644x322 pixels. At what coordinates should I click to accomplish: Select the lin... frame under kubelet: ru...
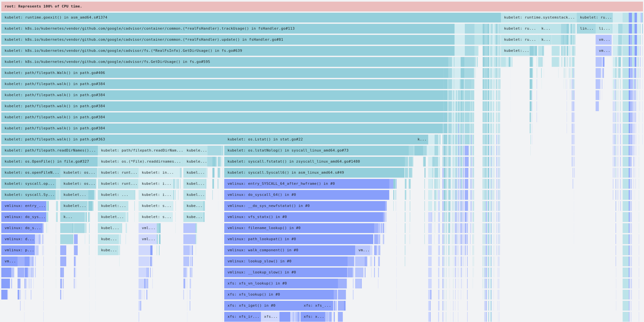coord(586,29)
